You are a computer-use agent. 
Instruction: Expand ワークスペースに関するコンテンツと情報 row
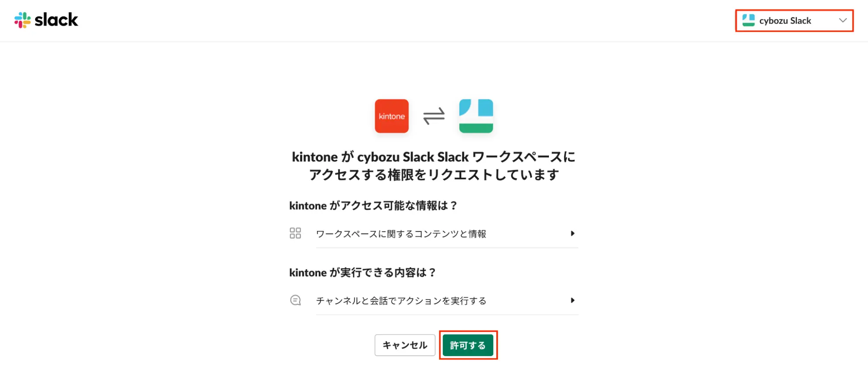click(x=434, y=234)
